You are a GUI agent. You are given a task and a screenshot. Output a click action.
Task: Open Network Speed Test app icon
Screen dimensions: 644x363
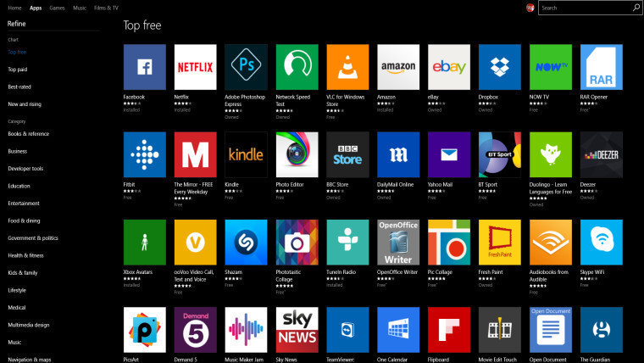click(x=297, y=67)
